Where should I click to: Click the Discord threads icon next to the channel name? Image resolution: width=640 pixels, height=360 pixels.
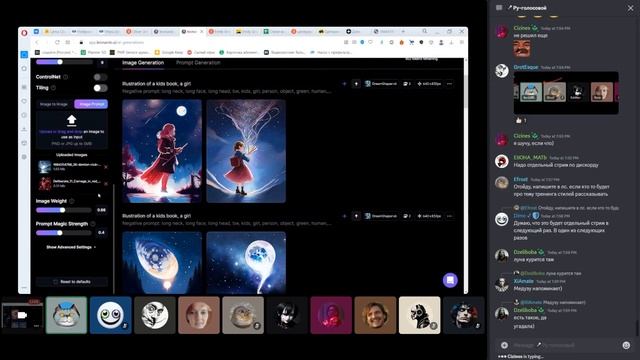point(499,8)
